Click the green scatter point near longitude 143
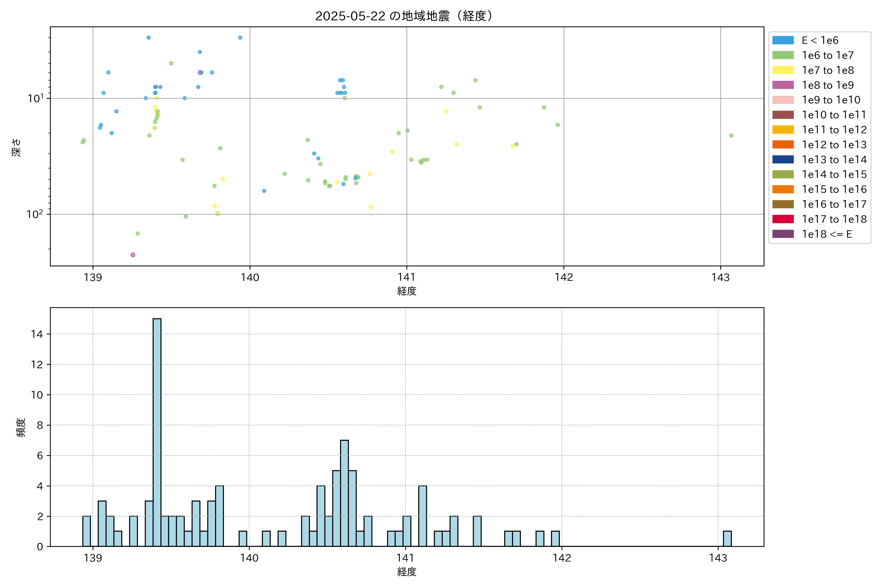This screenshot has height=588, width=882. pos(731,136)
